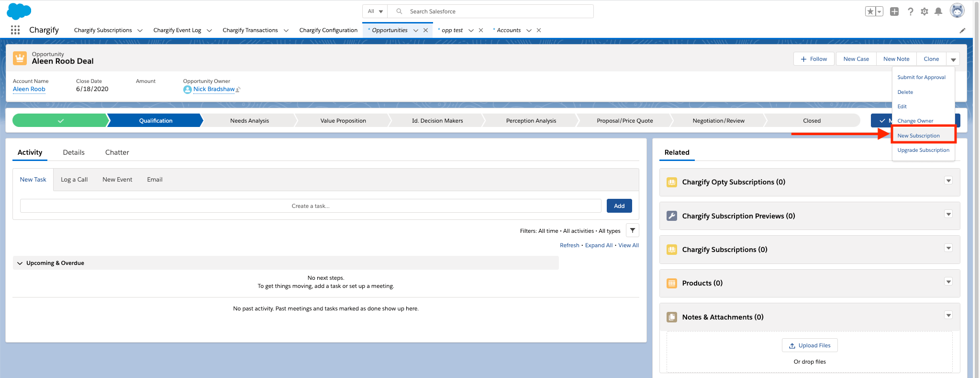
Task: Click the Help question mark icon
Action: 910,11
